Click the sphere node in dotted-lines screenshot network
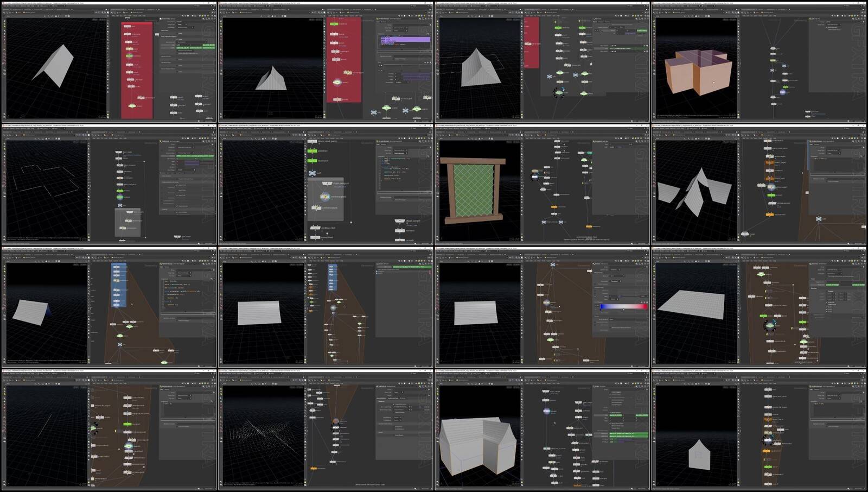Screen dimensions: 868x492 tap(336, 422)
